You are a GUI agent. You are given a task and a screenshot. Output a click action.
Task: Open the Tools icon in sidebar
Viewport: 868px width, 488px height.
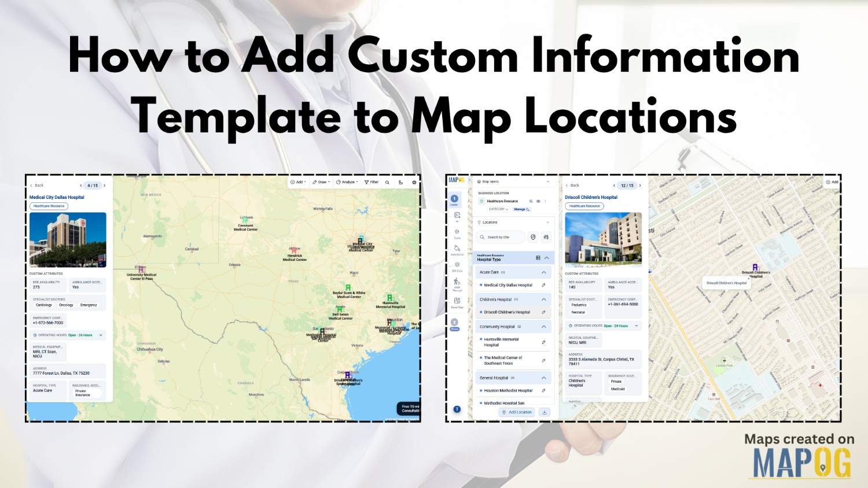click(457, 234)
